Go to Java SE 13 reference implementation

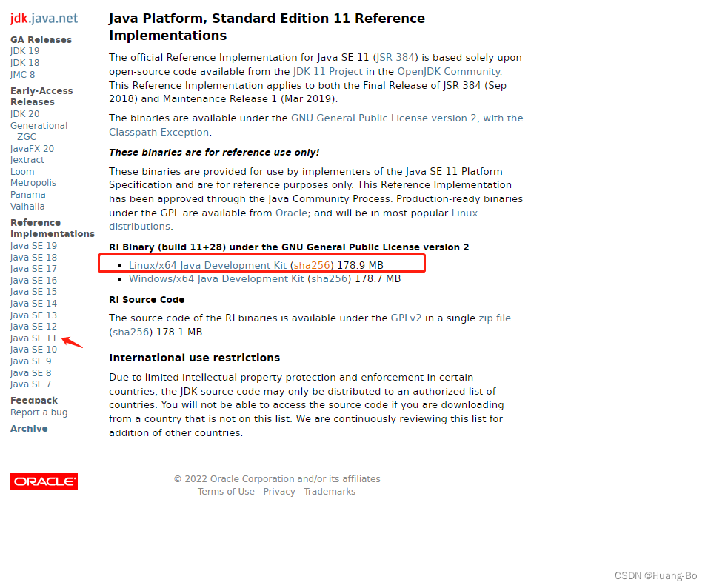[x=33, y=315]
